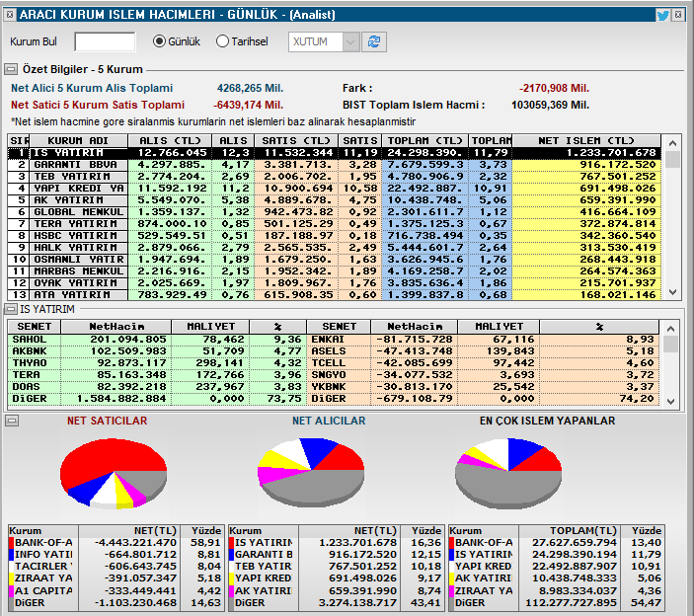Click the SAHOL stock row
The width and height of the screenshot is (694, 616).
coord(157,340)
